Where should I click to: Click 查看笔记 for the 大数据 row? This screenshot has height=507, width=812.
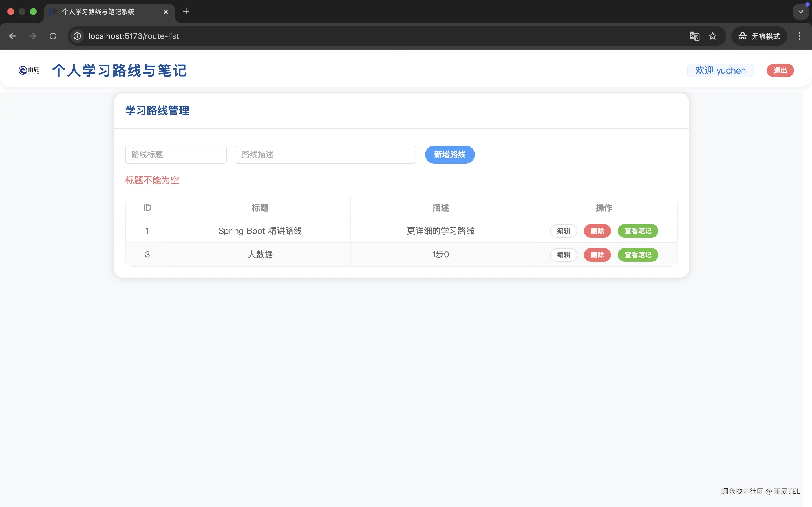637,255
